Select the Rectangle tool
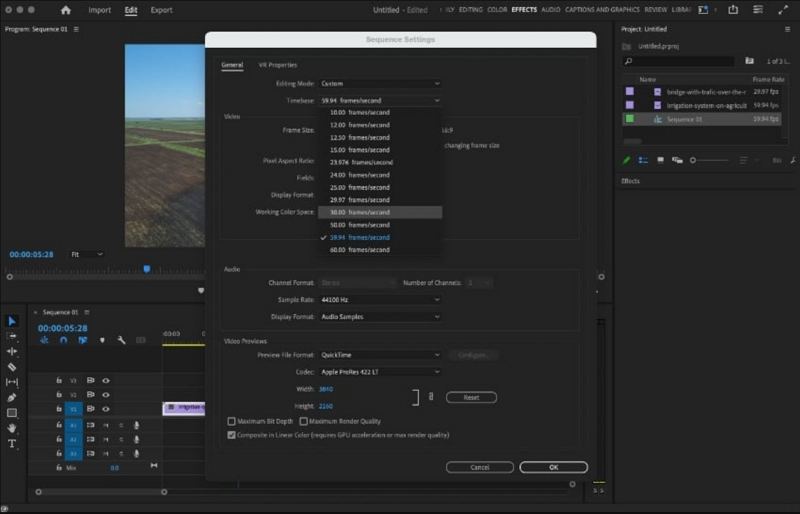Image resolution: width=800 pixels, height=514 pixels. (x=12, y=413)
